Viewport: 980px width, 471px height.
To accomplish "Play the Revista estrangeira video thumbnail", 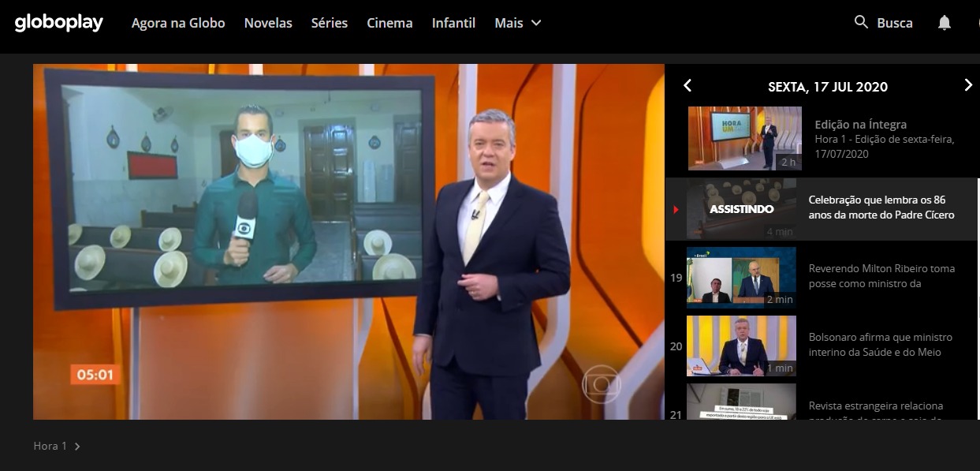I will 741,402.
